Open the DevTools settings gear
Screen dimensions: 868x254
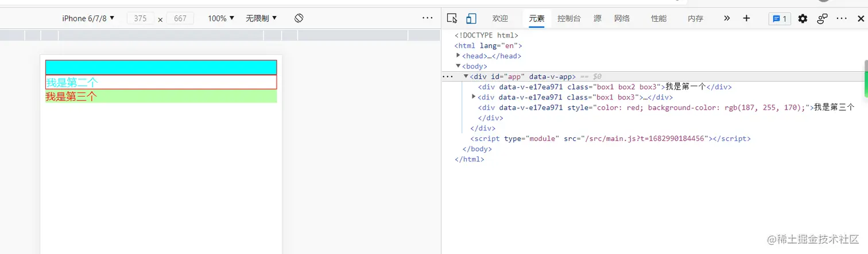803,18
